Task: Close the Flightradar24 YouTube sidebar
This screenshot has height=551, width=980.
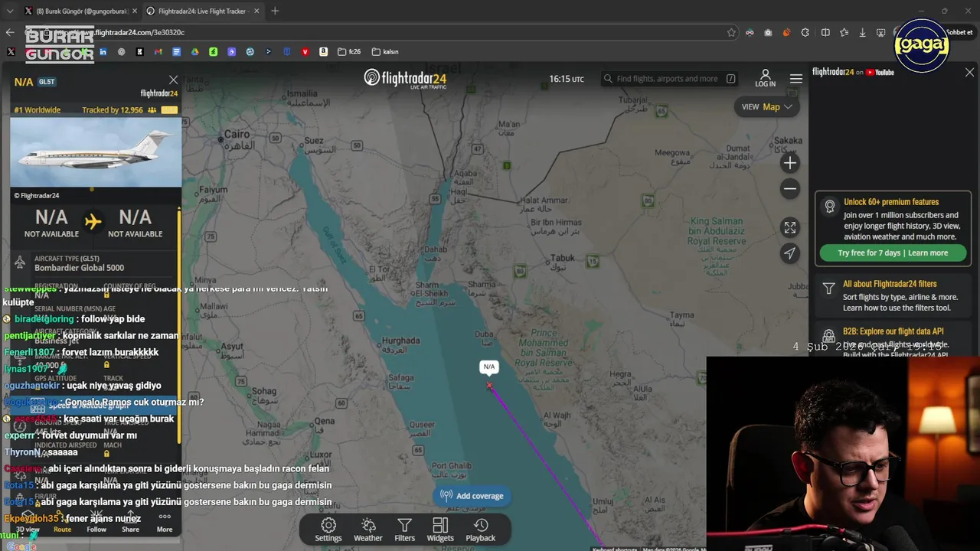Action: (x=969, y=73)
